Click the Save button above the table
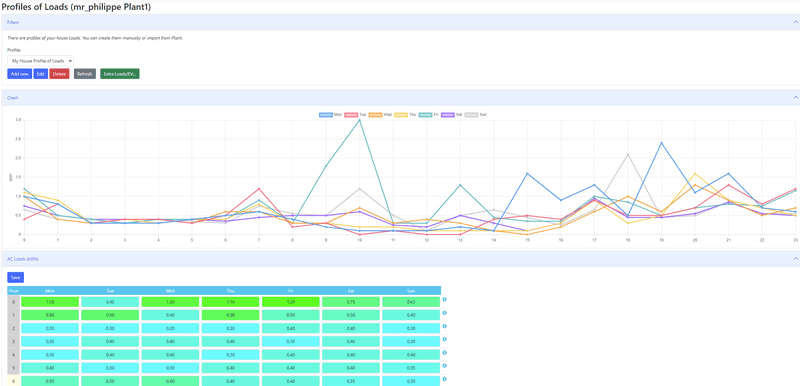Viewport: 800px width, 386px height. pyautogui.click(x=15, y=277)
